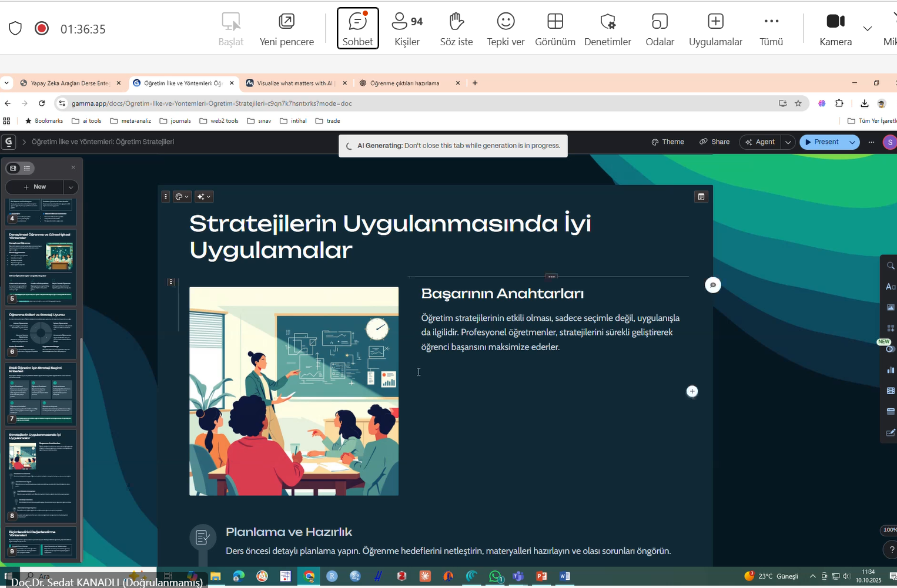Open the dropdown next to New
The width and height of the screenshot is (897, 588).
point(71,187)
